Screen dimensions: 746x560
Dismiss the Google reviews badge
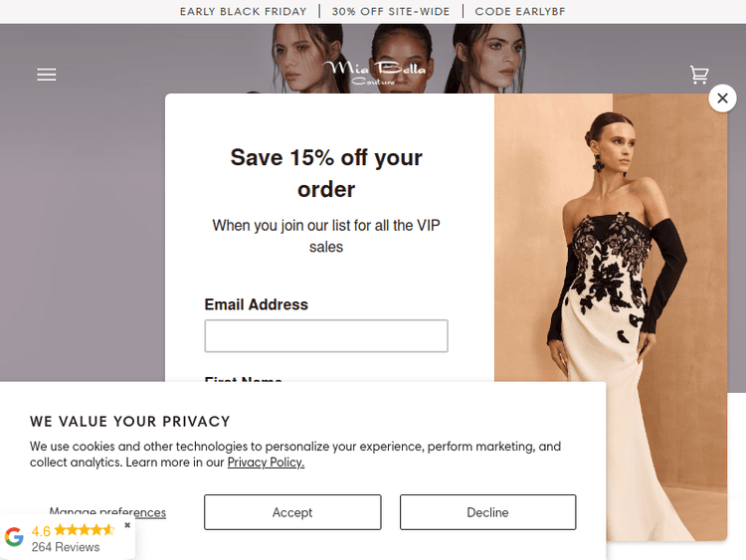click(x=127, y=525)
